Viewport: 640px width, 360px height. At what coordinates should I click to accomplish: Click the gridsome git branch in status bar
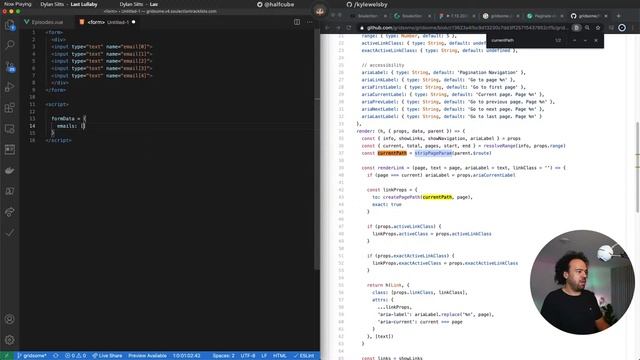click(32, 356)
